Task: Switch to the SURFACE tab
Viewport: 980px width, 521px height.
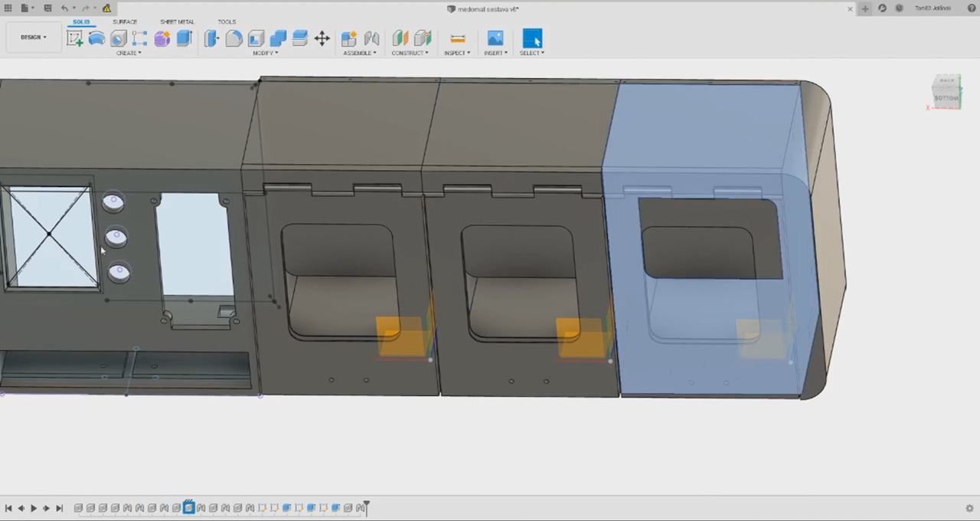Action: pyautogui.click(x=125, y=21)
